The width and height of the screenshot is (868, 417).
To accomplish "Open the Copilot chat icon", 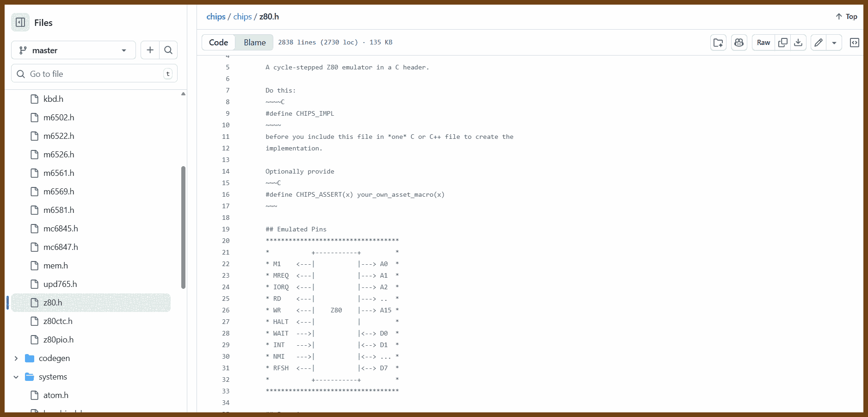I will 739,43.
